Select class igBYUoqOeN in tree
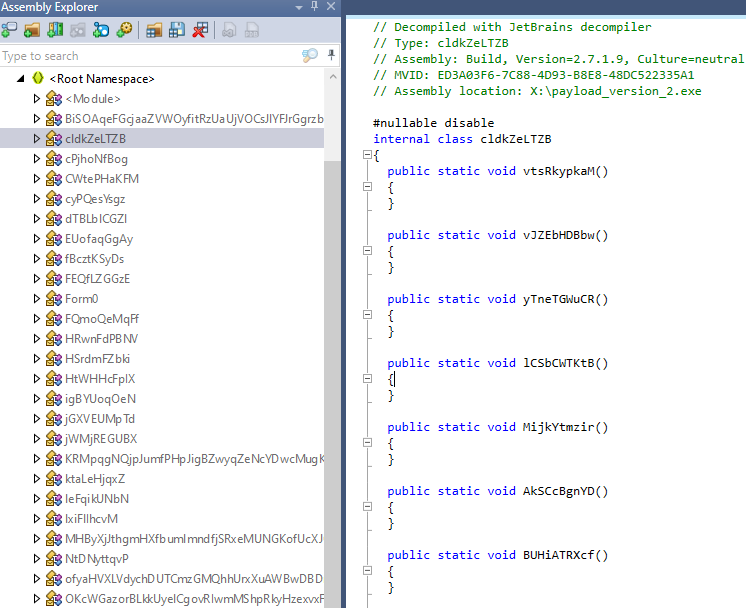 (x=100, y=398)
